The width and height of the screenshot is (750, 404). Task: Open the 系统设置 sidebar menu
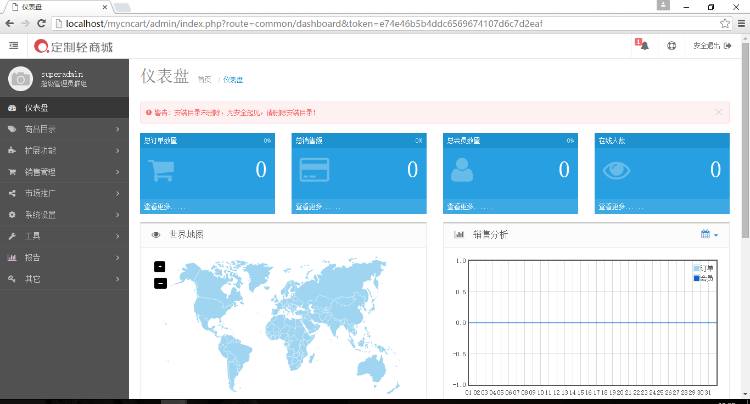tap(64, 215)
